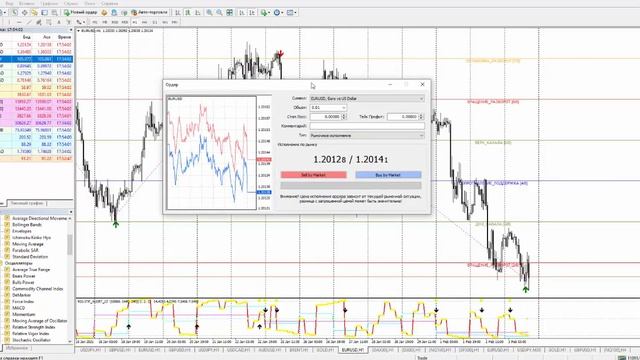The width and height of the screenshot is (640, 360).
Task: Toggle chart shift icon
Action: 252,13
